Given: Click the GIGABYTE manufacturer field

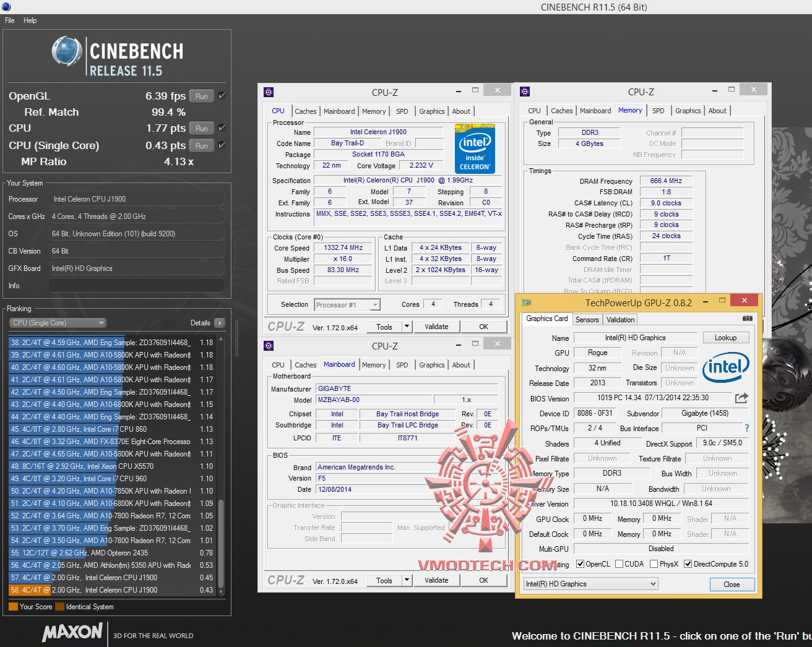Looking at the screenshot, I should tap(407, 389).
